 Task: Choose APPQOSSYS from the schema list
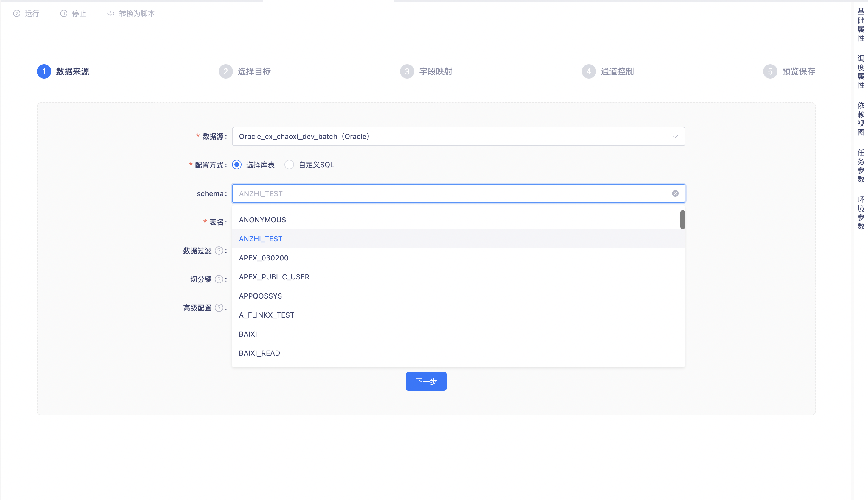[458, 296]
